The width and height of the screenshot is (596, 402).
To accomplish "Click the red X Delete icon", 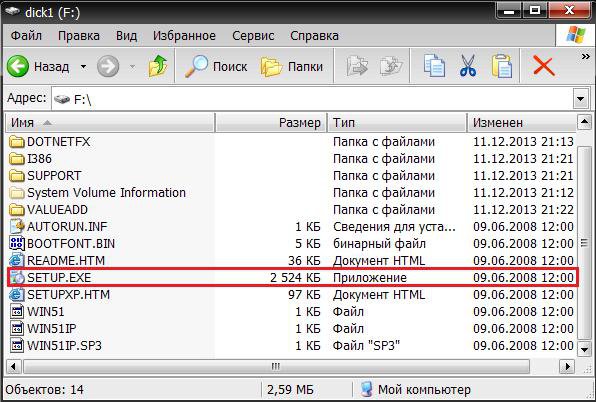I will point(544,66).
